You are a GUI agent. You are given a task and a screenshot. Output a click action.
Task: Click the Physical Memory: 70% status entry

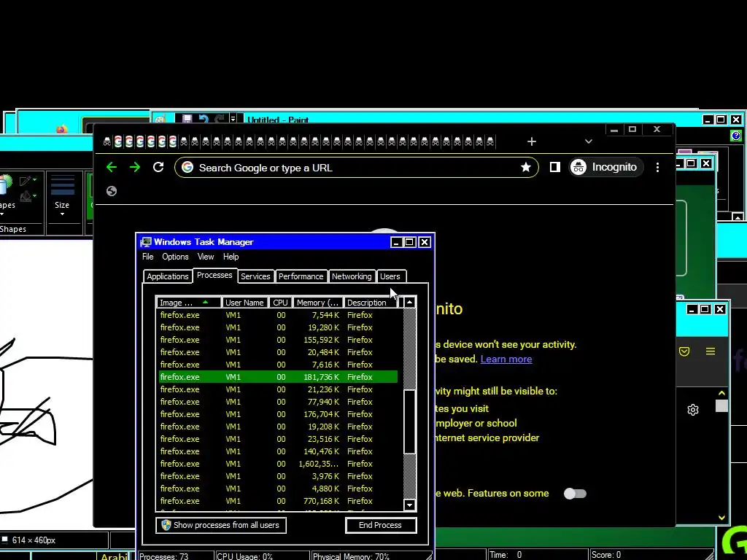click(x=351, y=556)
